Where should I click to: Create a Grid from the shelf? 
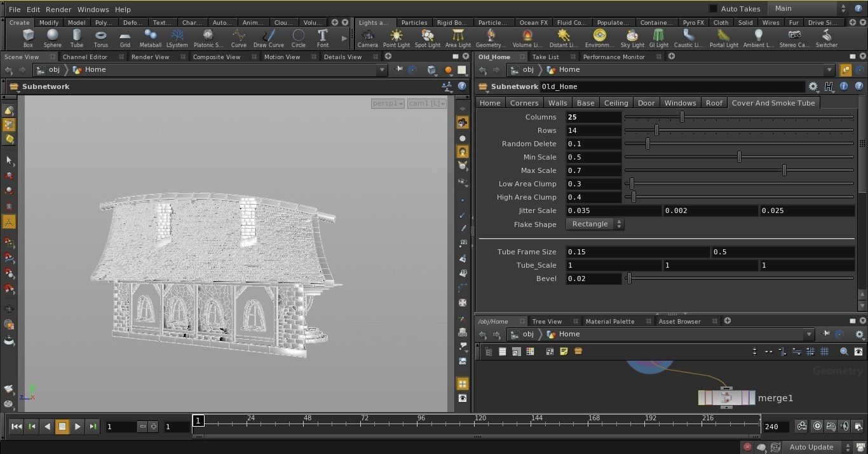(x=125, y=38)
